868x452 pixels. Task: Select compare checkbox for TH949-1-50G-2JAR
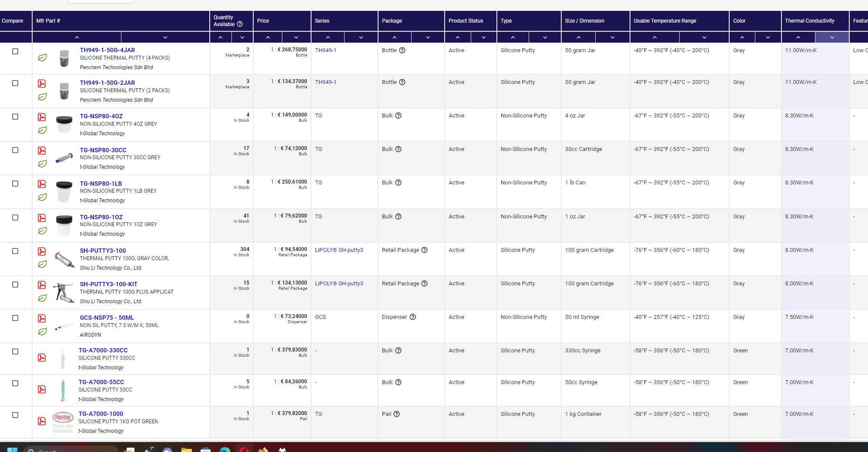point(15,83)
